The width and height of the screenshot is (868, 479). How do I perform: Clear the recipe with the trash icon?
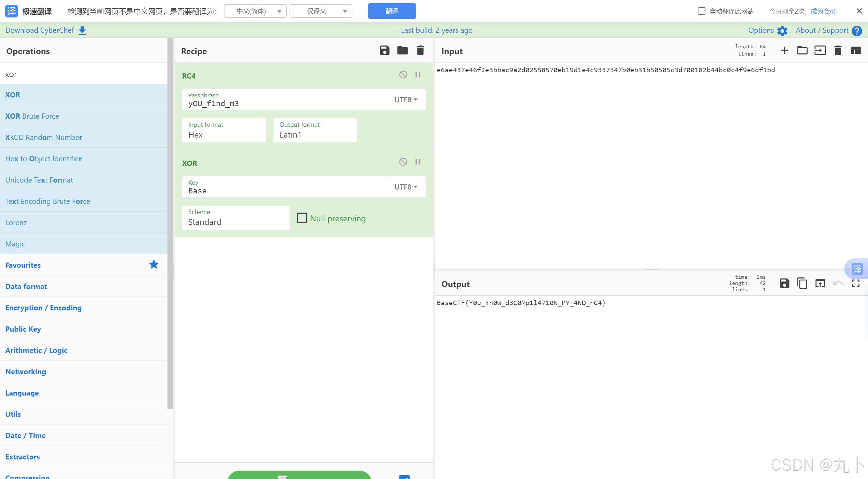pyautogui.click(x=420, y=51)
